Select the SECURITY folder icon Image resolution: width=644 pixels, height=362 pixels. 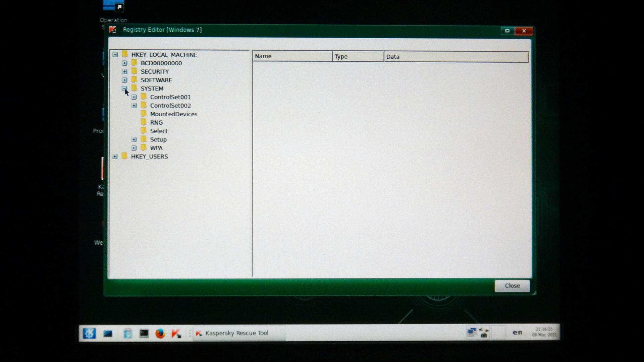134,71
